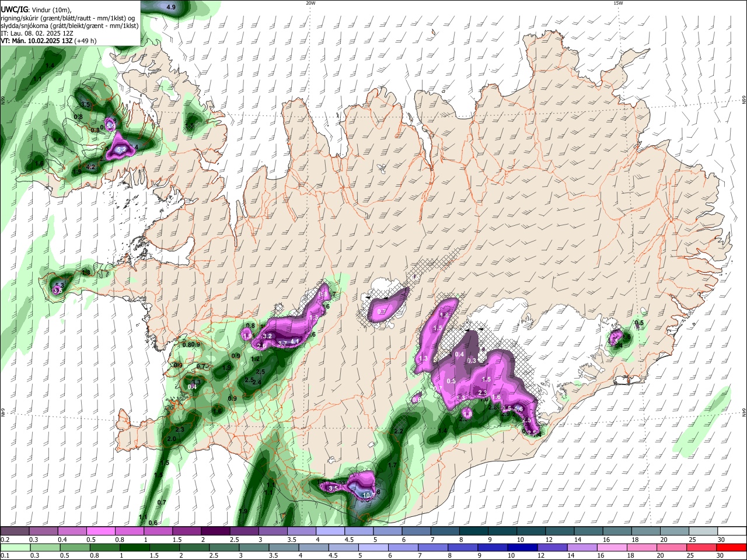Click the '0.1' label on the rain scale
The image size is (747, 560).
click(5, 555)
